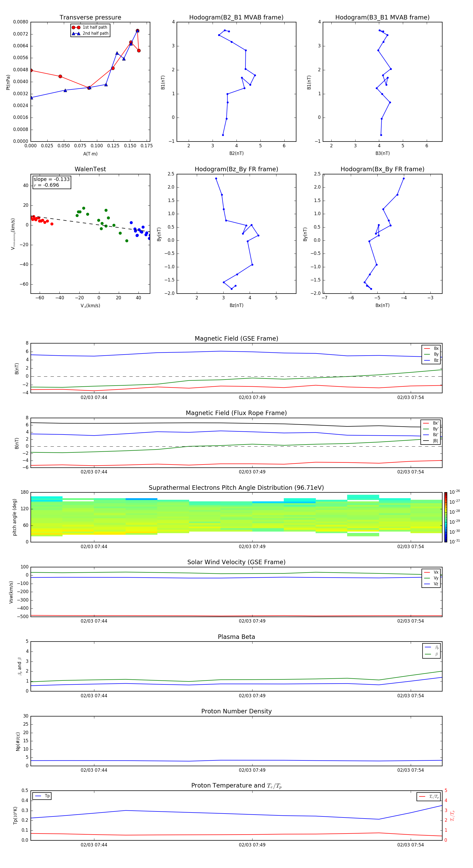
Task: Click the Plasma Beta legend box
Action: [431, 651]
